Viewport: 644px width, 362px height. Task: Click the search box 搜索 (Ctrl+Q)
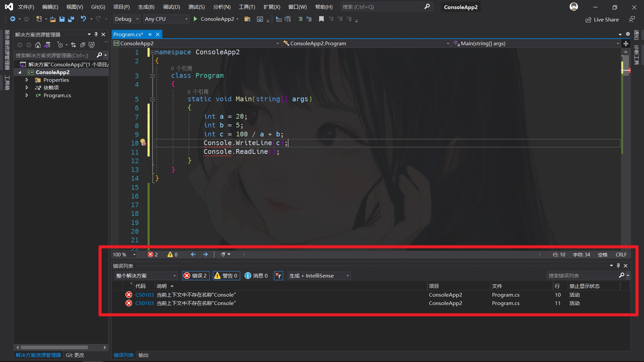[382, 7]
